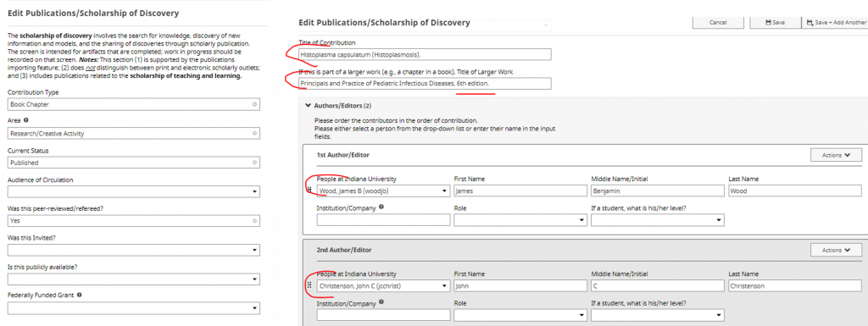Click the help icon next to Area
Image resolution: width=868 pixels, height=326 pixels.
click(26, 119)
